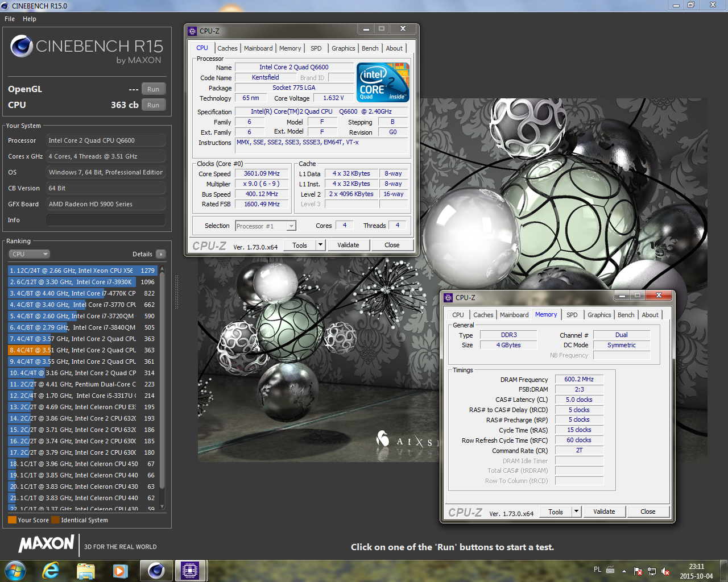Select ranking row 18 Celeron CPU 450
The height and width of the screenshot is (582, 728).
82,464
